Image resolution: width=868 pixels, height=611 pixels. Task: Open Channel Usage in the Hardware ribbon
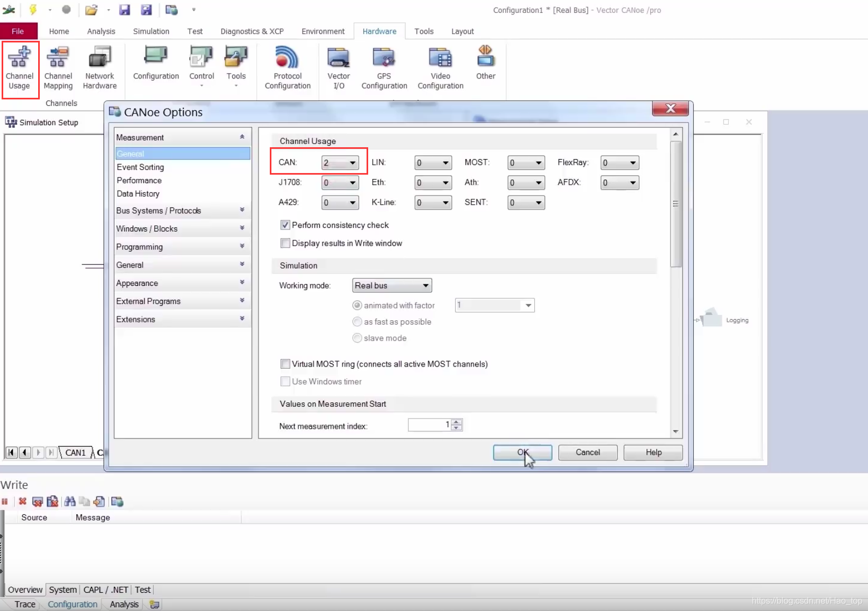(x=20, y=69)
